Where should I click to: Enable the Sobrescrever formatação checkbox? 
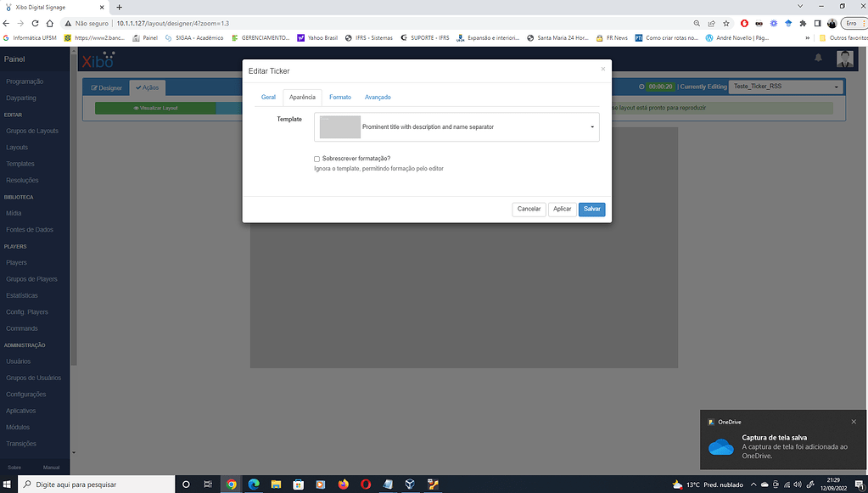coord(316,159)
